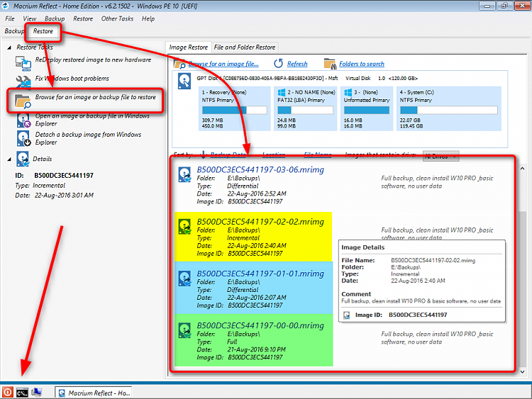Click the Refresh link
Screen dimensions: 532x399
tap(297, 64)
